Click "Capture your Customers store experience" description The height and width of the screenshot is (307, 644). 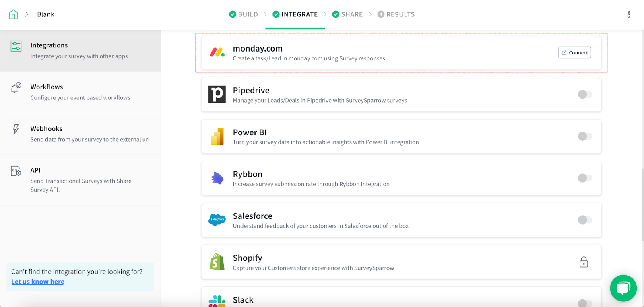tap(313, 268)
